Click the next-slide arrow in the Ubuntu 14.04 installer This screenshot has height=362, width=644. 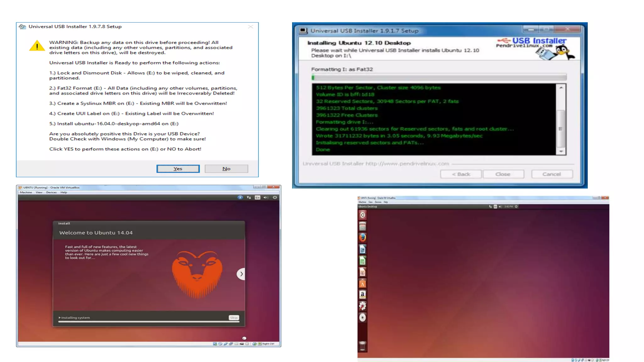241,274
